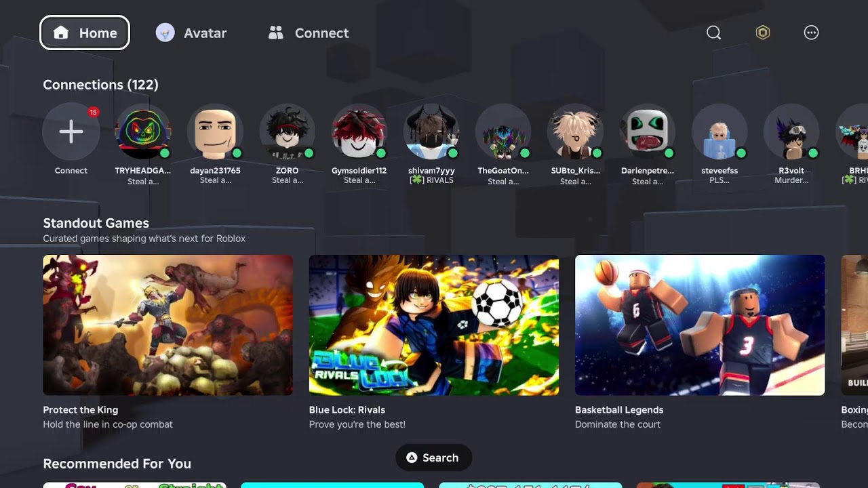Open steveefss's avatar

pos(719,131)
